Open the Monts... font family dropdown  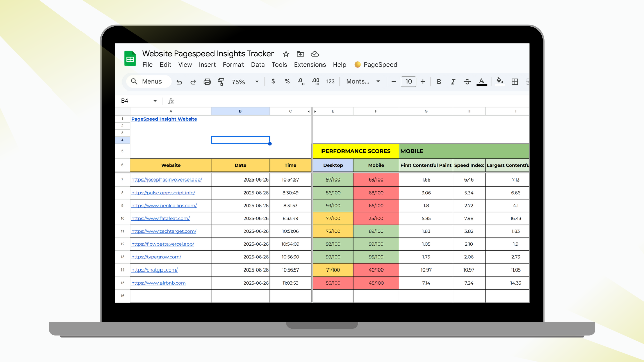tap(363, 82)
